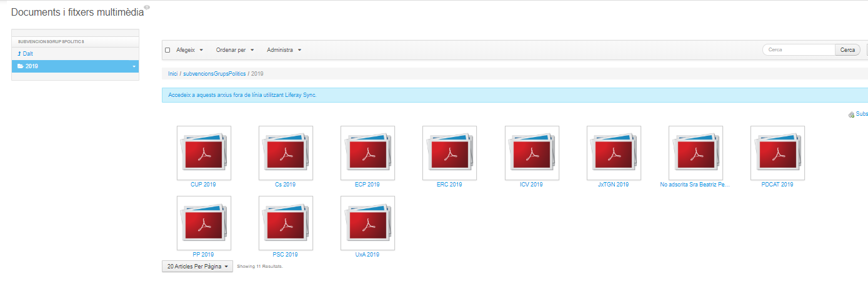Select the ICV 2019 PDF icon
Screen dimensions: 868x296
[532, 153]
